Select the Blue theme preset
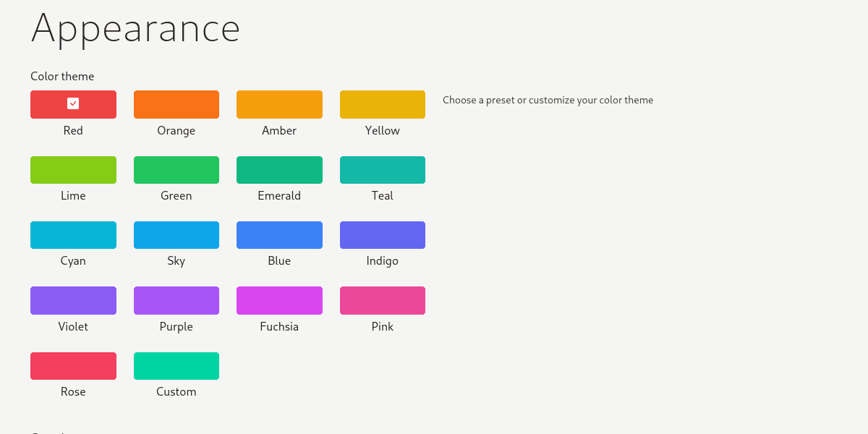 click(279, 235)
